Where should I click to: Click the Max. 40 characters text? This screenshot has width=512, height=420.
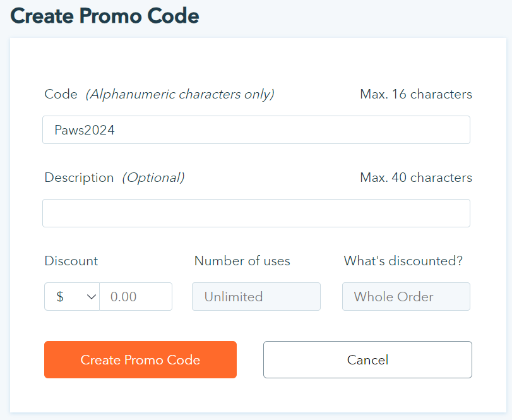(x=416, y=178)
